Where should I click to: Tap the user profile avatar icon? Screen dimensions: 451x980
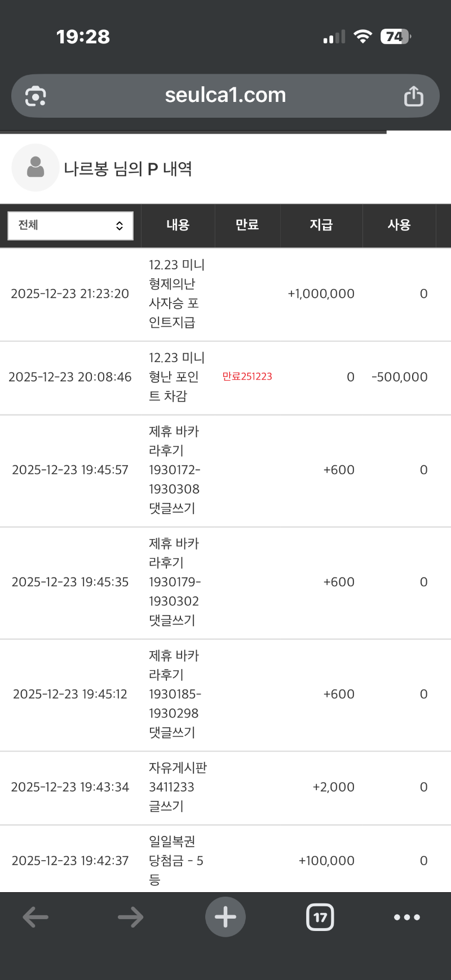36,168
